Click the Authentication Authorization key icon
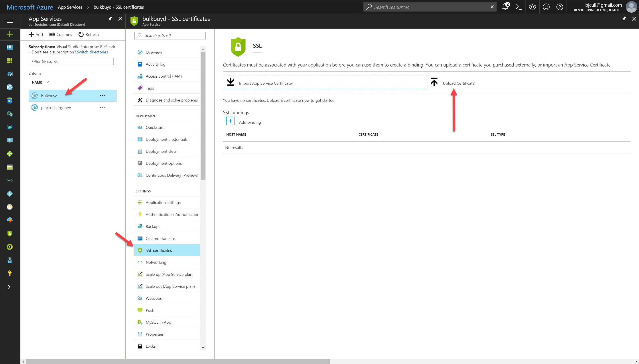This screenshot has height=364, width=639. [x=140, y=214]
